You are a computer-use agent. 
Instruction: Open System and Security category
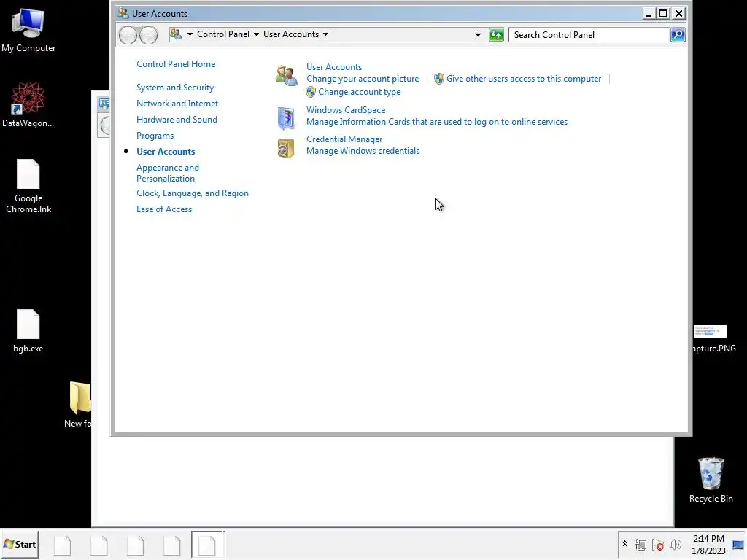(175, 87)
